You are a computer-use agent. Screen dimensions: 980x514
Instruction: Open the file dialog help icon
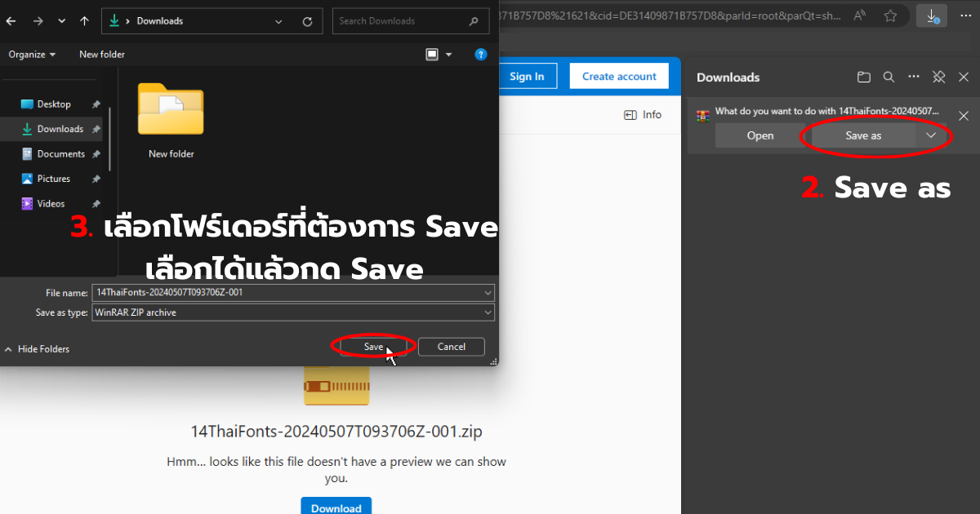click(x=481, y=55)
